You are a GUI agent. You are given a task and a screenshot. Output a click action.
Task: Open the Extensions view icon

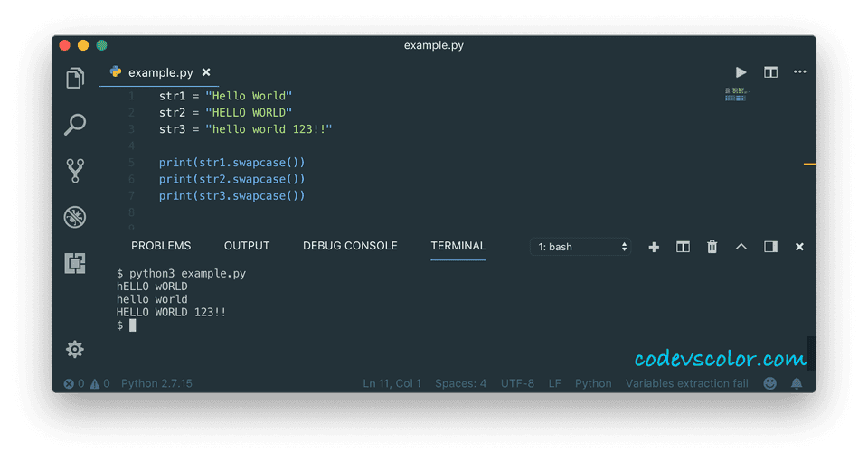(x=75, y=263)
